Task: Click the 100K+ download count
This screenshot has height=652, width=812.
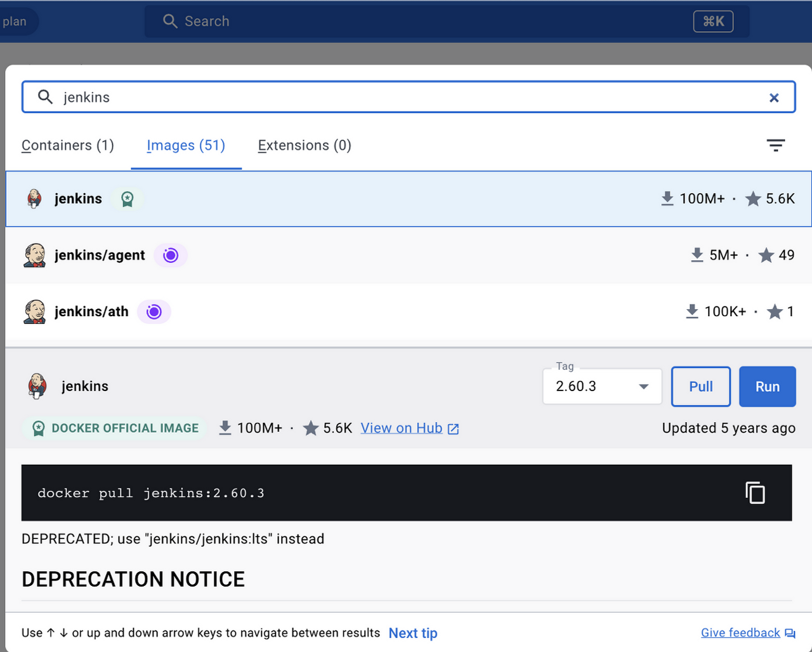Action: tap(725, 312)
